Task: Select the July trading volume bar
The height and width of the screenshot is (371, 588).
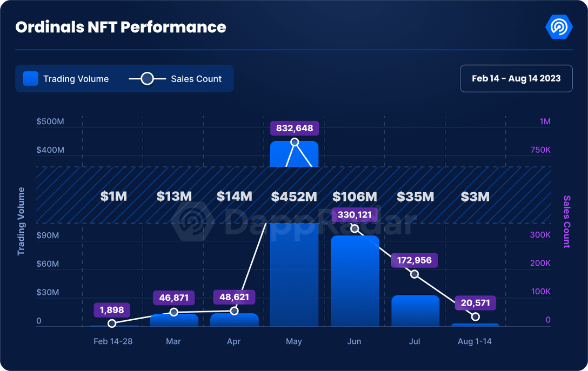Action: tap(415, 311)
